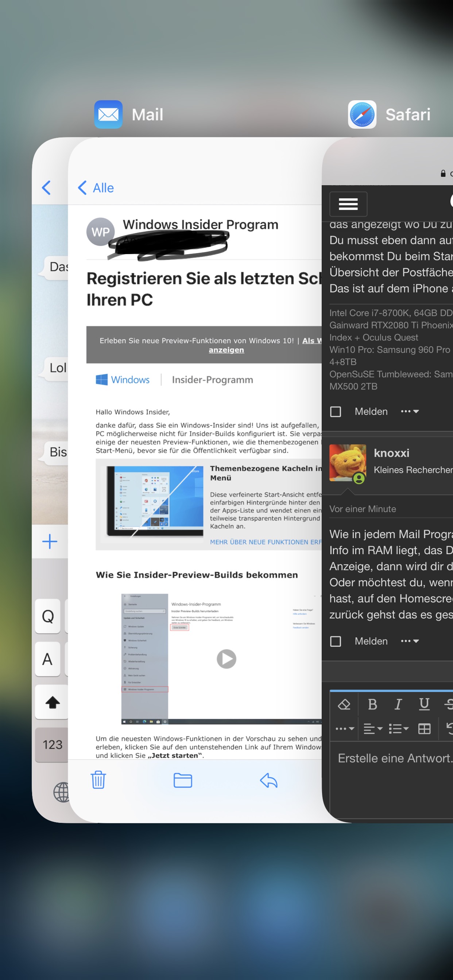The image size is (453, 980).
Task: Open the Mail app icon in the switcher
Action: (108, 114)
